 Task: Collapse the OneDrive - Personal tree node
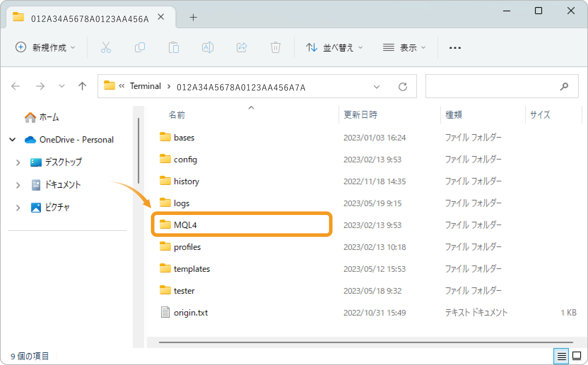(12, 140)
